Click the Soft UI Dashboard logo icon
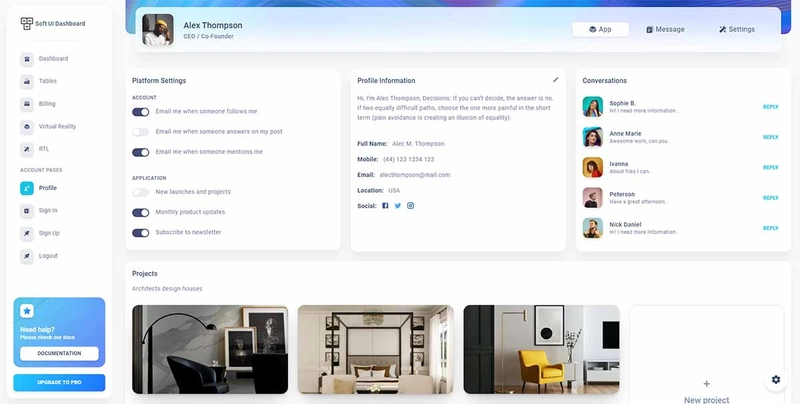Screen dimensions: 800x404 coord(27,23)
